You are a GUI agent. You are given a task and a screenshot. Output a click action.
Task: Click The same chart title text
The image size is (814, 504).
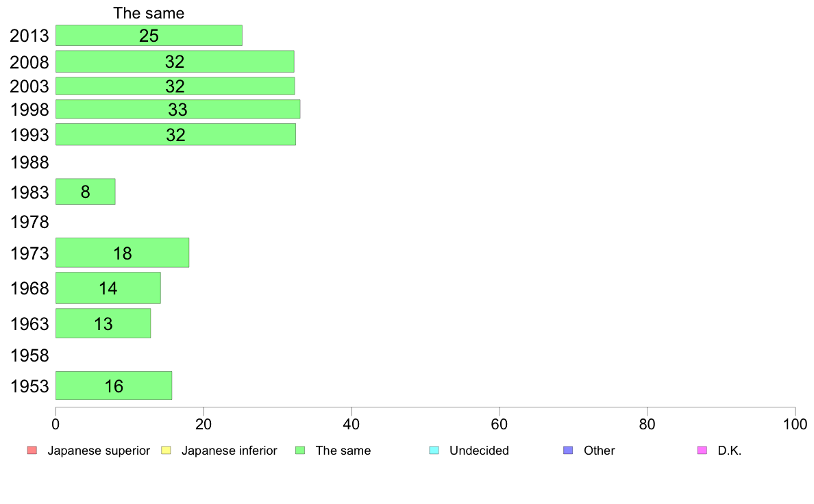pyautogui.click(x=149, y=13)
